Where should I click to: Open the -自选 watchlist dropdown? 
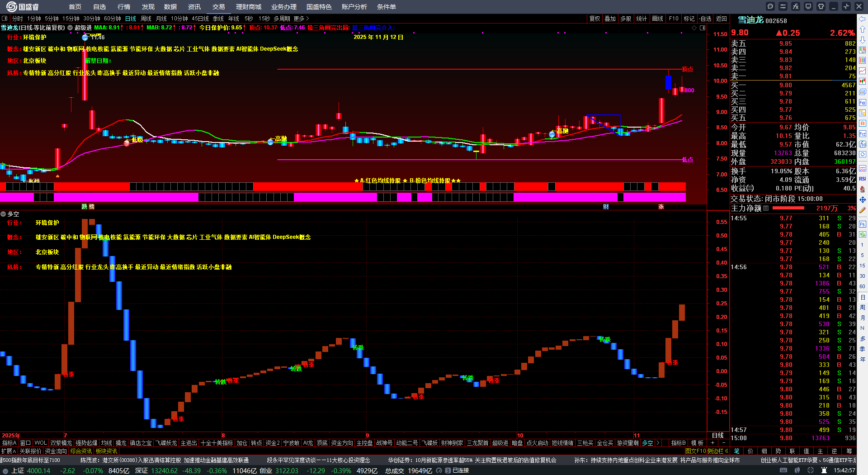point(705,19)
